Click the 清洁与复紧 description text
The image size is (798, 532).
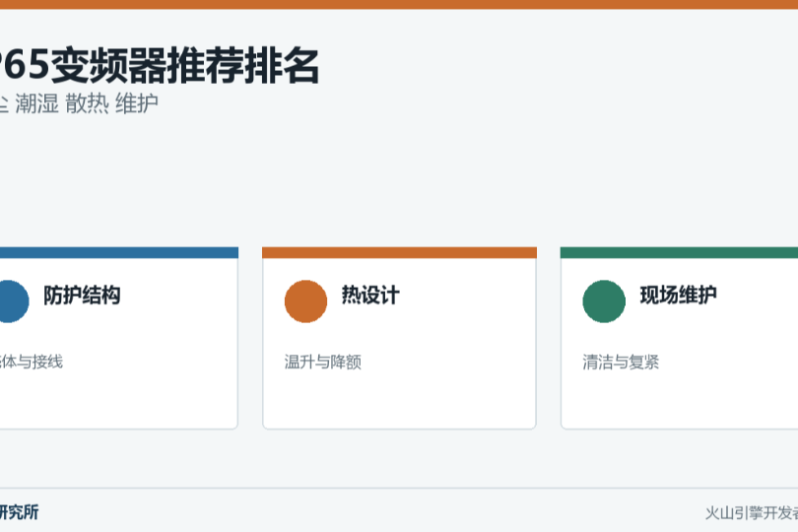click(x=621, y=362)
